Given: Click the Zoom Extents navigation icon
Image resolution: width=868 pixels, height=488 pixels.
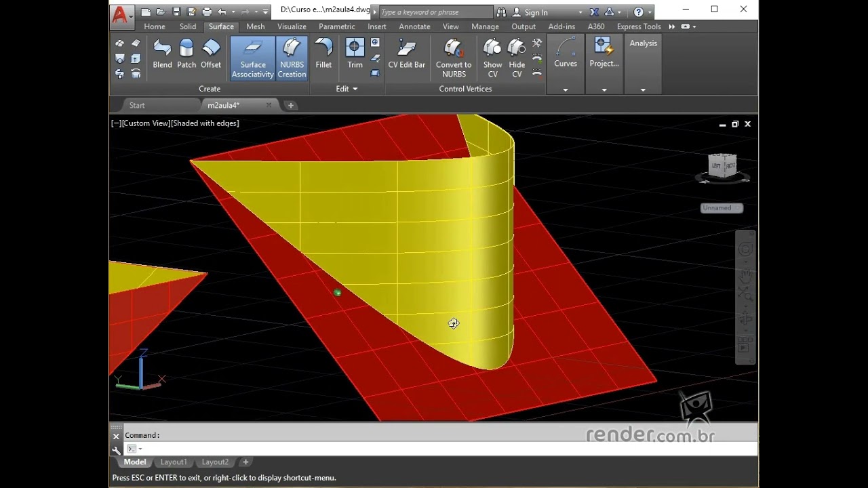Looking at the screenshot, I should tap(745, 293).
